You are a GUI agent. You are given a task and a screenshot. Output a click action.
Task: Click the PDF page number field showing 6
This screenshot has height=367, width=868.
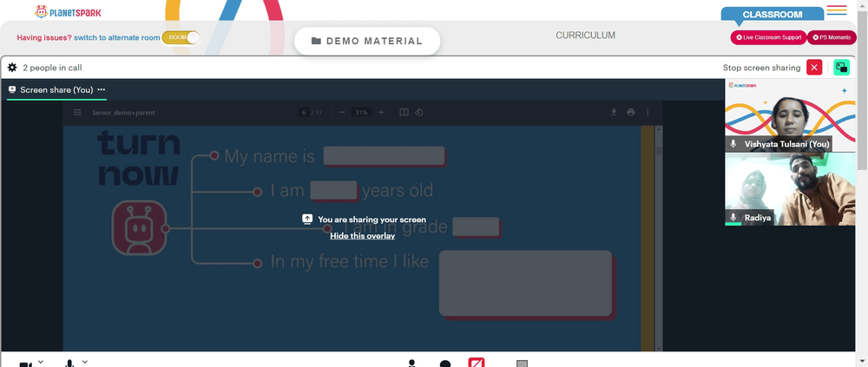(x=303, y=113)
